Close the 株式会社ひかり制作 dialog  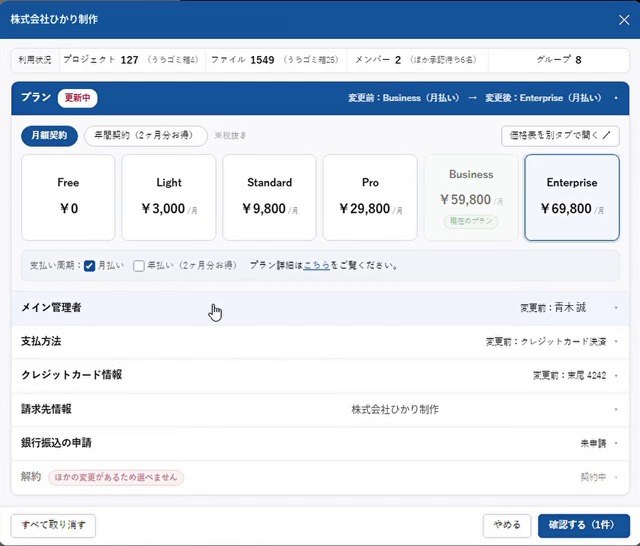click(624, 20)
